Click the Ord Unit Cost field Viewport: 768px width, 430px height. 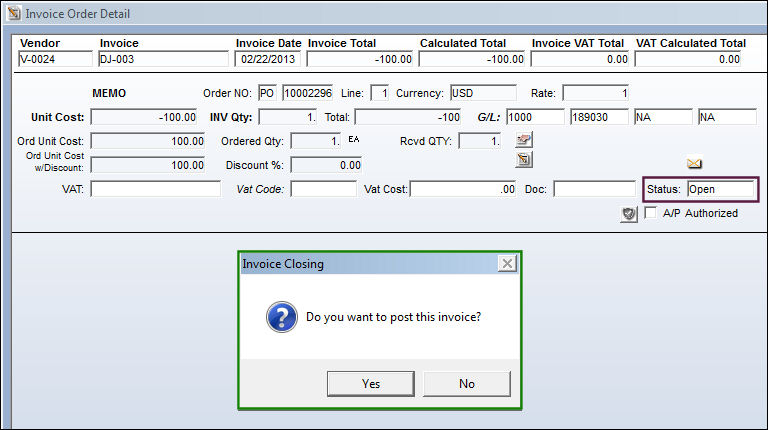click(147, 141)
